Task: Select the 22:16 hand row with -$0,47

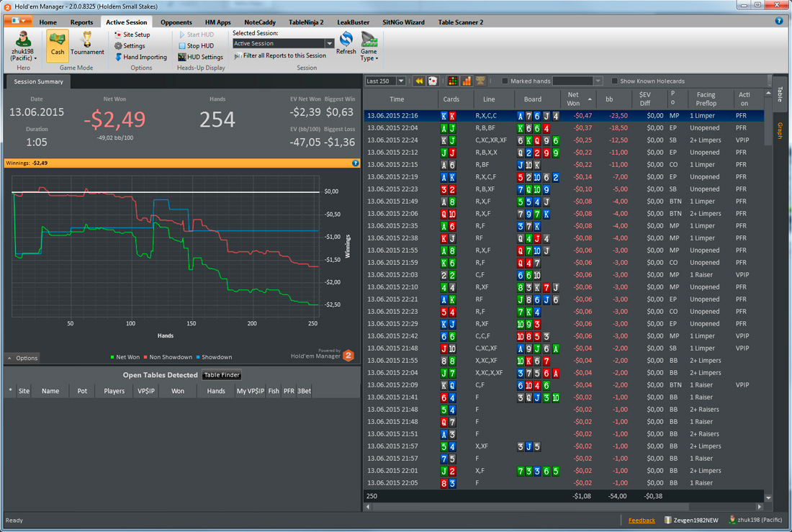Action: 564,116
